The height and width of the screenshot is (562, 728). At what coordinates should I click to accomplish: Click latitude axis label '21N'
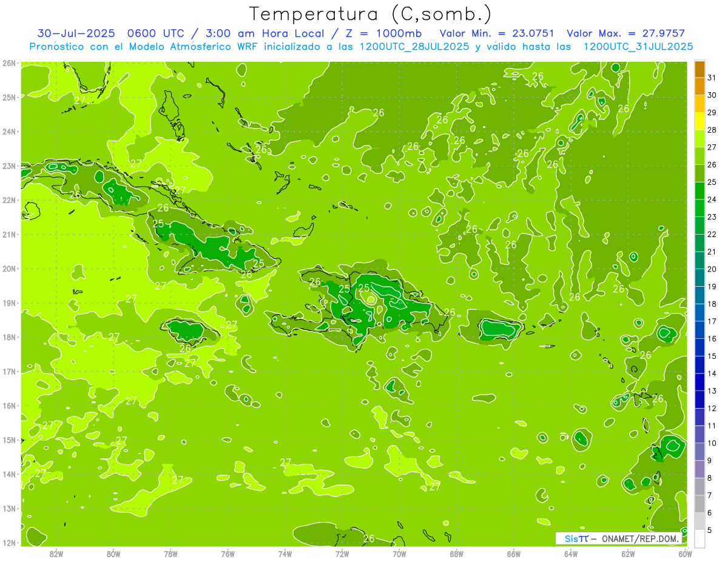[x=8, y=234]
